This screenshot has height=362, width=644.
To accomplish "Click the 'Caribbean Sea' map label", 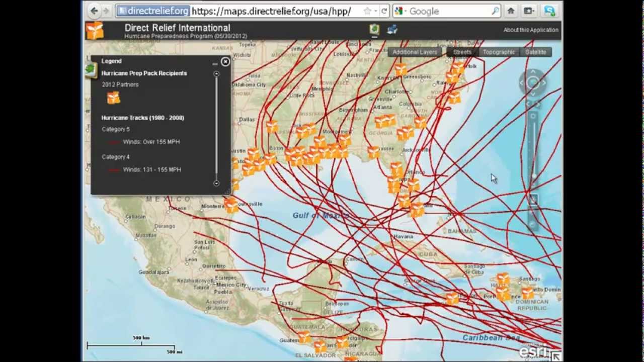I will 491,337.
